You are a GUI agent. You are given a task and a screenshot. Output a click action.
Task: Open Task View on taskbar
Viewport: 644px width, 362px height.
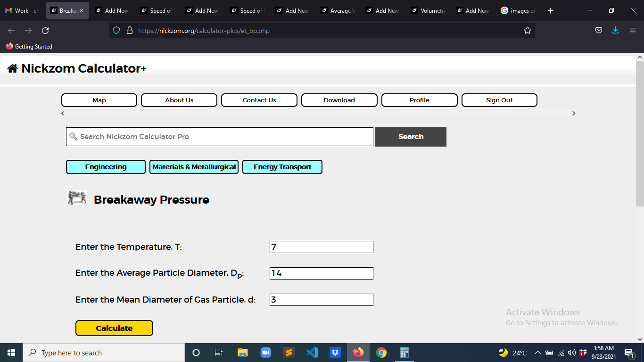(x=219, y=353)
